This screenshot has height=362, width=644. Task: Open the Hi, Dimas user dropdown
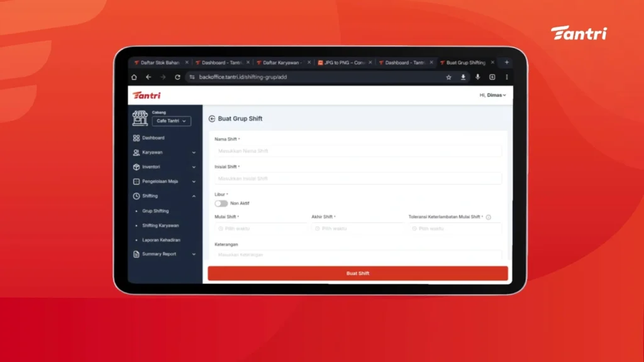click(x=492, y=96)
